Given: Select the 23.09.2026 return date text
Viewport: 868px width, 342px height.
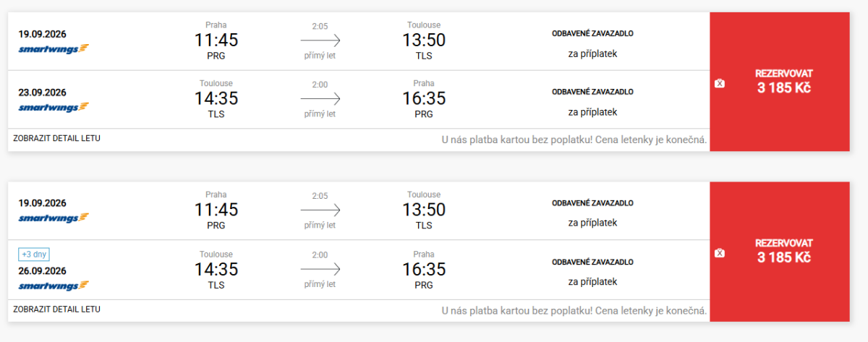Looking at the screenshot, I should pyautogui.click(x=43, y=92).
